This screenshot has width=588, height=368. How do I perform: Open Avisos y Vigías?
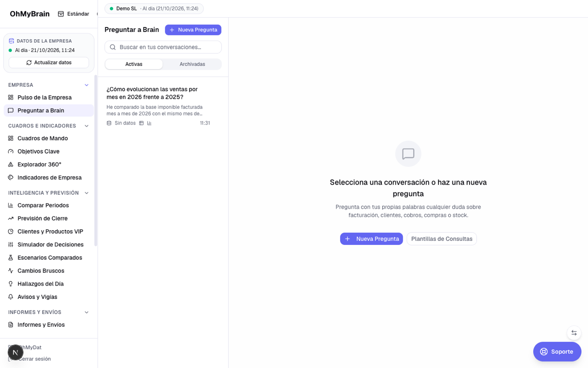click(49, 297)
